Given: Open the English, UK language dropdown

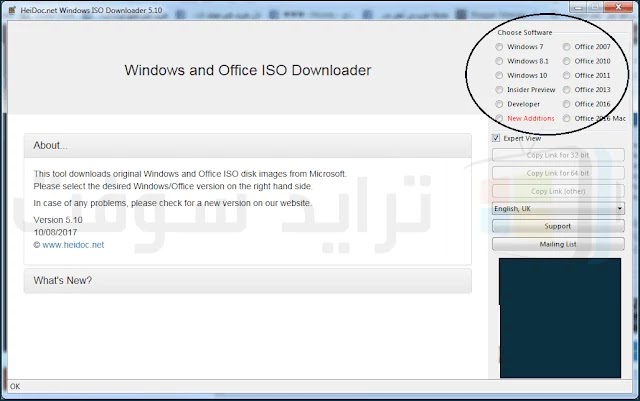Looking at the screenshot, I should [x=558, y=209].
